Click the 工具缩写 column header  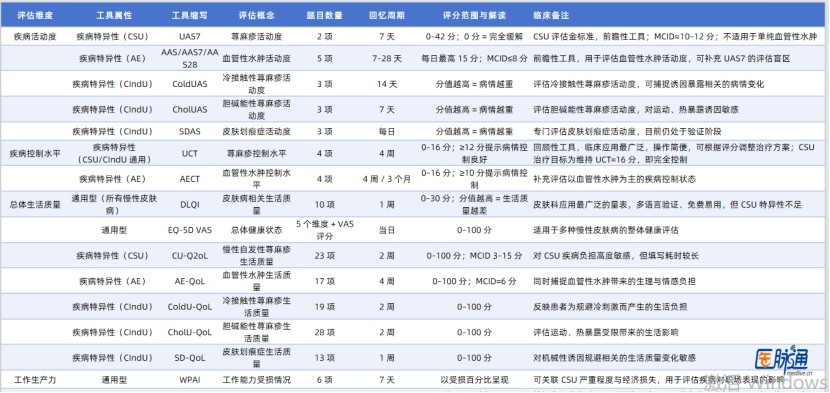(190, 15)
